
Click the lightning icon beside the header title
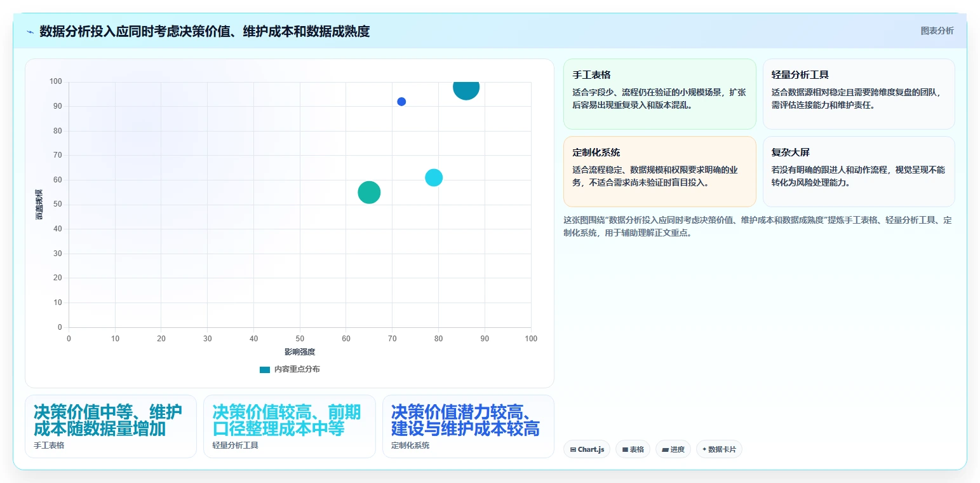point(30,32)
